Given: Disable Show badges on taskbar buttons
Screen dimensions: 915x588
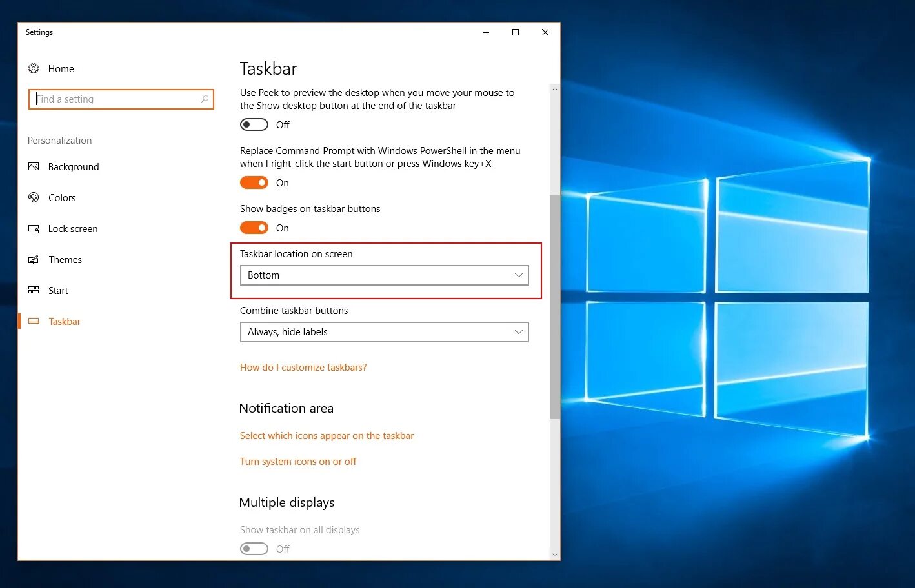Looking at the screenshot, I should click(254, 228).
